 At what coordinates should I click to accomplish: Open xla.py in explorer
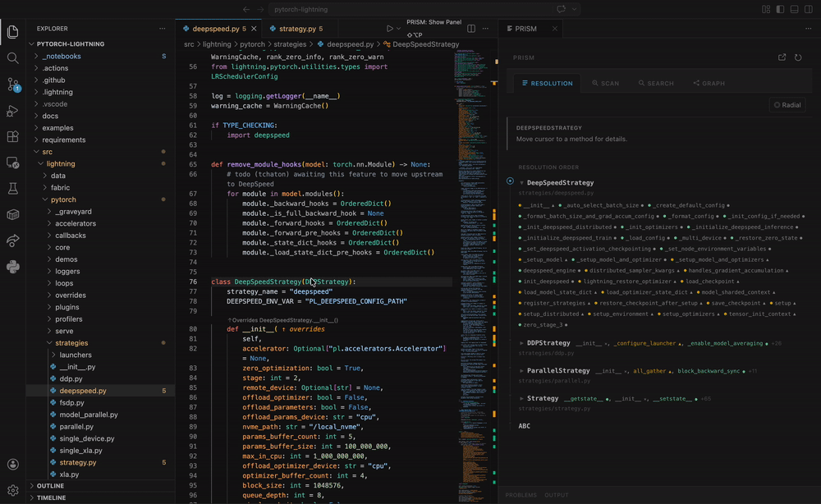(x=69, y=474)
